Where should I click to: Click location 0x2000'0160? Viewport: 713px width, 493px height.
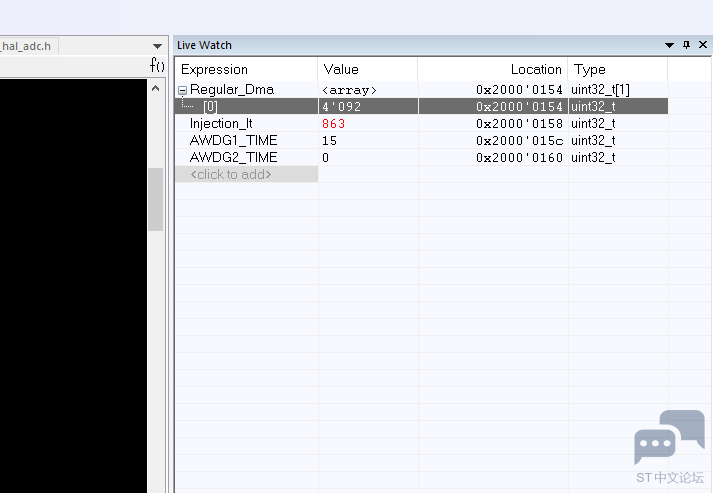point(519,158)
